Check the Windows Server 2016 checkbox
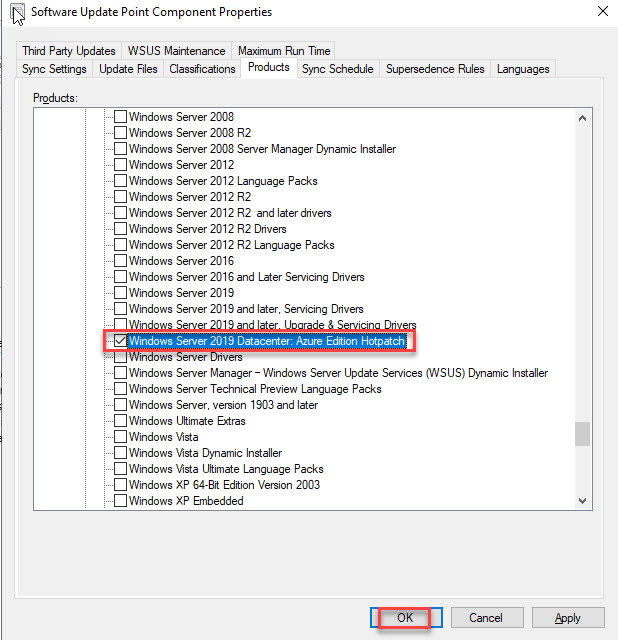This screenshot has width=618, height=640. coord(121,261)
